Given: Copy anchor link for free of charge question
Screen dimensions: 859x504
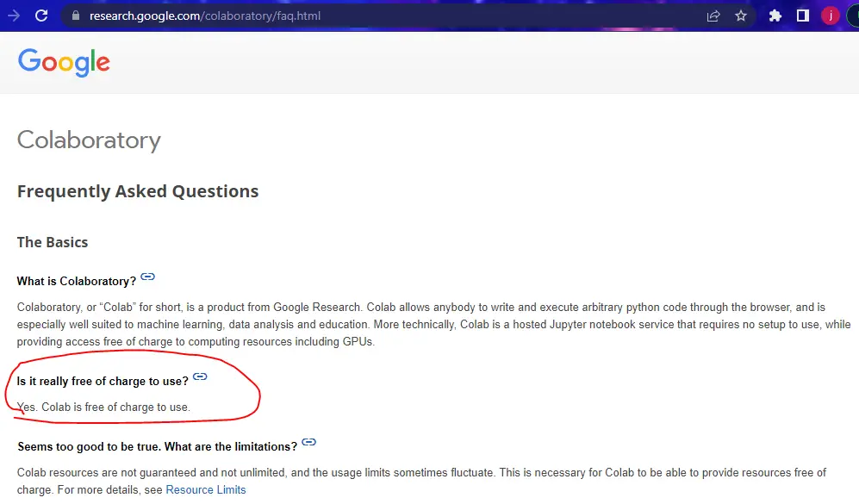Looking at the screenshot, I should tap(200, 376).
